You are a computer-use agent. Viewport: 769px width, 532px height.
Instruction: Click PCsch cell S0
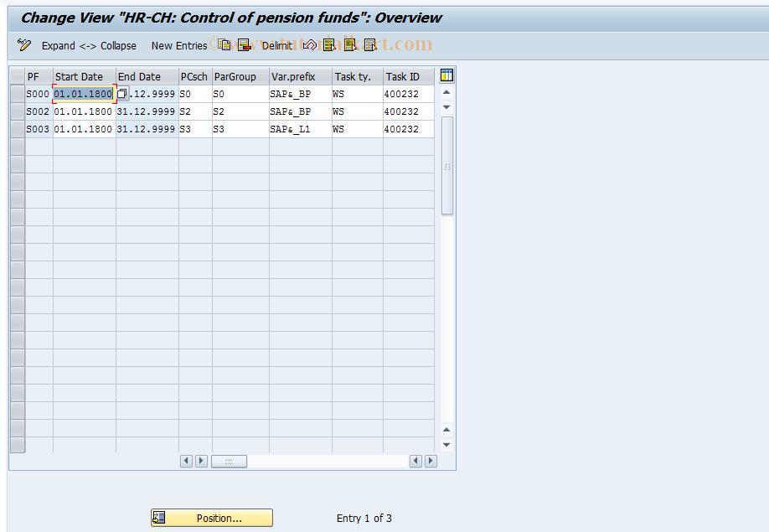(195, 94)
